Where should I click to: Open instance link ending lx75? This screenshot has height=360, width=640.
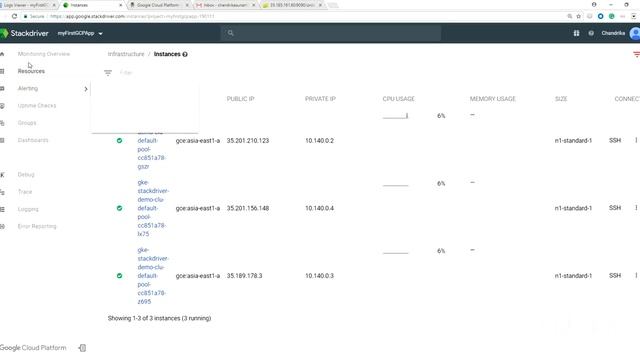coord(153,208)
